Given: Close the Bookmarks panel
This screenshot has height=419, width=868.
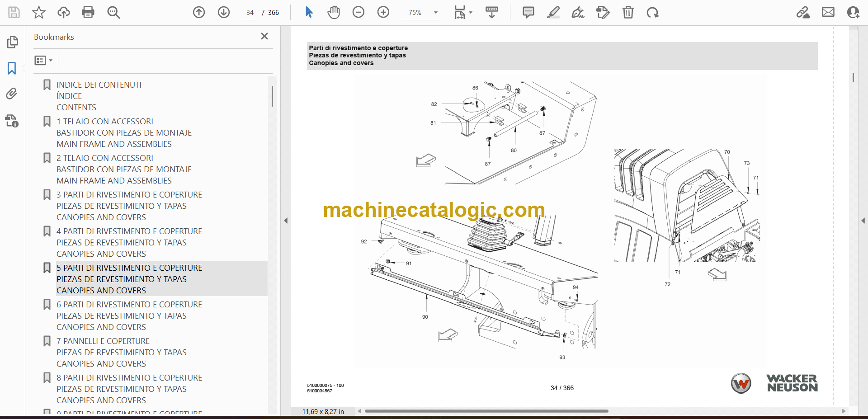Looking at the screenshot, I should click(x=264, y=36).
